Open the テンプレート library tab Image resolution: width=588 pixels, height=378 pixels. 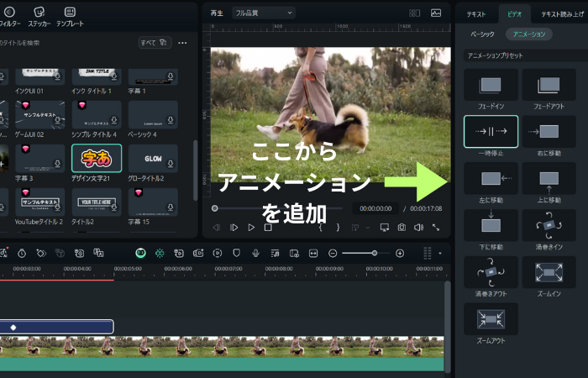coord(70,17)
